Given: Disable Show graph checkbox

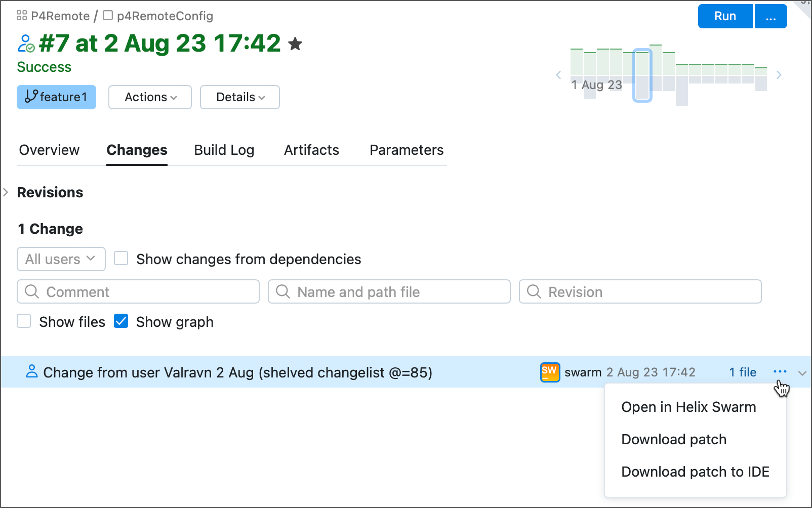Looking at the screenshot, I should 121,321.
